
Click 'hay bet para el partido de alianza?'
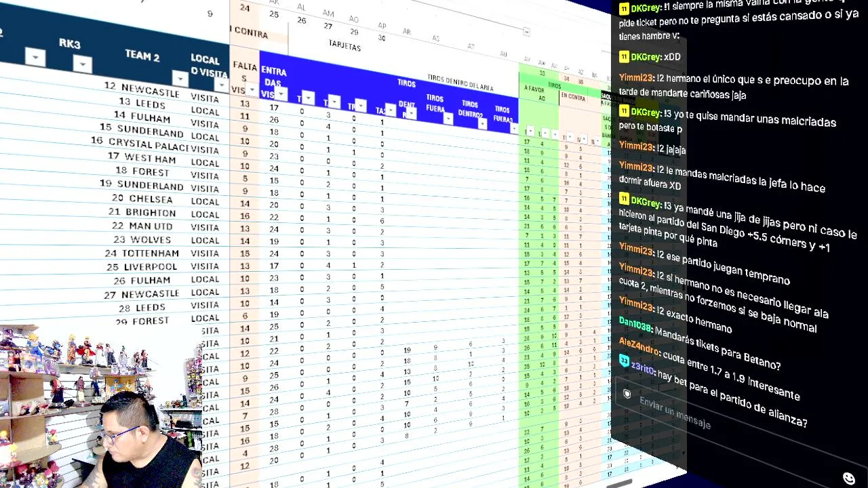coord(732,398)
